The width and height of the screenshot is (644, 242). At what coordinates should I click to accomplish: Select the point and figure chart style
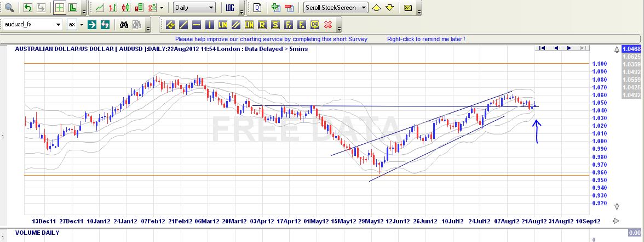click(152, 8)
